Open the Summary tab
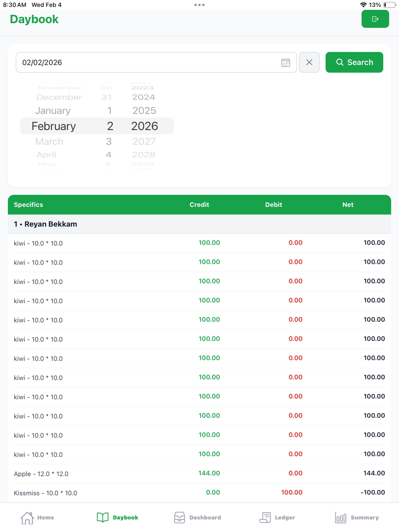This screenshot has width=399, height=532. (357, 518)
